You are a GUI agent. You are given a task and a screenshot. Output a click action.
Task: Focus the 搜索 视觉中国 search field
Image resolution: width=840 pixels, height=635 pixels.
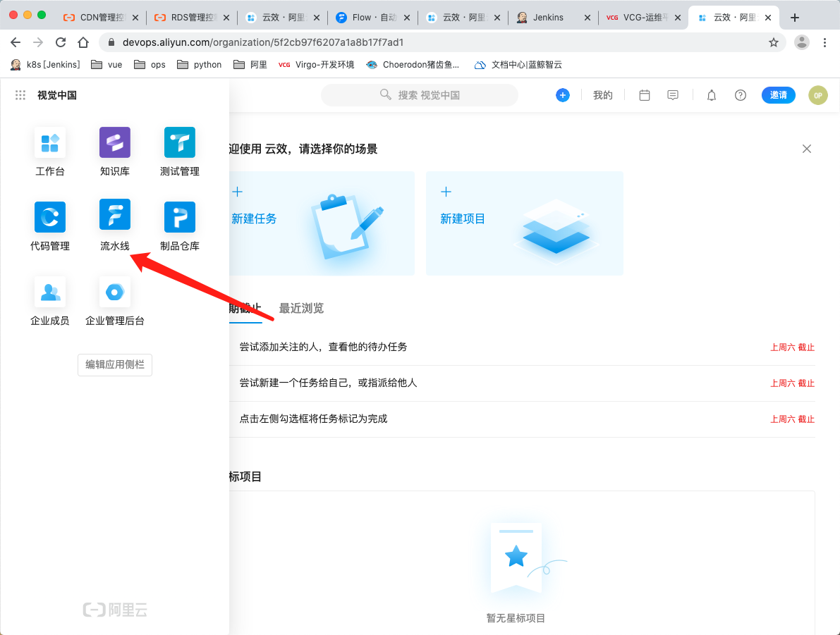click(x=420, y=95)
